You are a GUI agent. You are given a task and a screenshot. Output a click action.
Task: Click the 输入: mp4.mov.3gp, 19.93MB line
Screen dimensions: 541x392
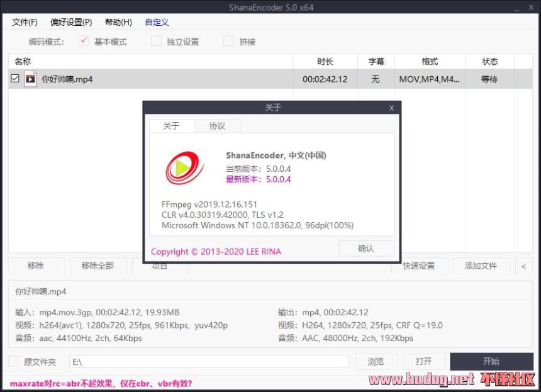[x=97, y=312]
